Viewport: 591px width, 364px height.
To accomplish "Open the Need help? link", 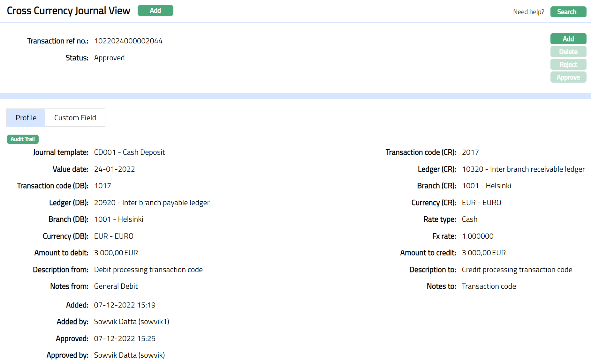I will click(528, 12).
